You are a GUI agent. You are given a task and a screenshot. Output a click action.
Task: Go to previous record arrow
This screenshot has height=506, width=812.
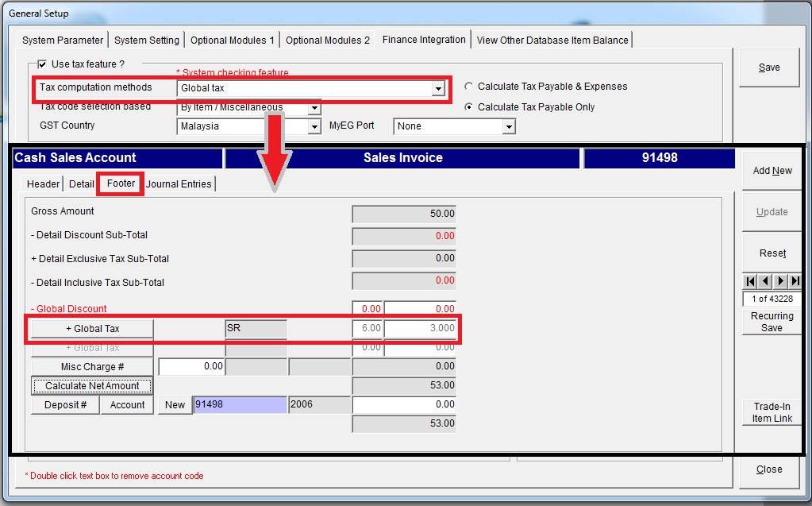765,281
